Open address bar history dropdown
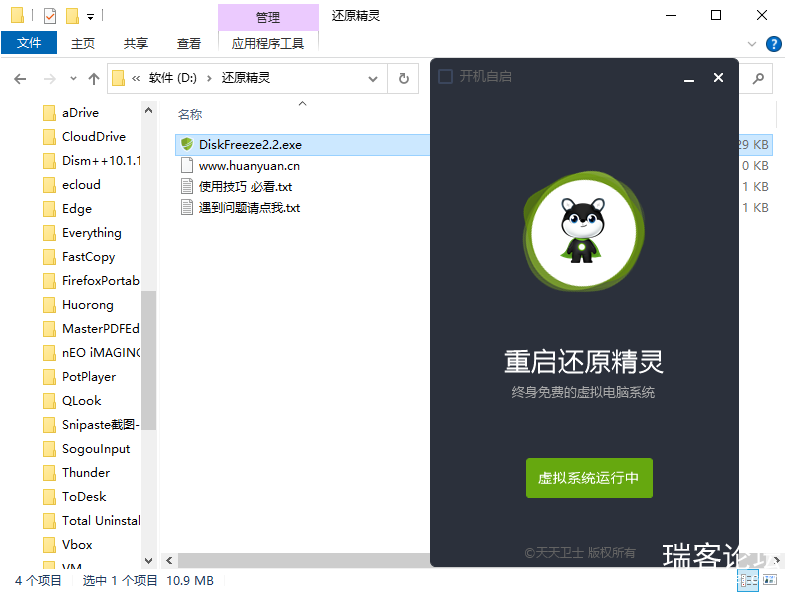 click(373, 79)
